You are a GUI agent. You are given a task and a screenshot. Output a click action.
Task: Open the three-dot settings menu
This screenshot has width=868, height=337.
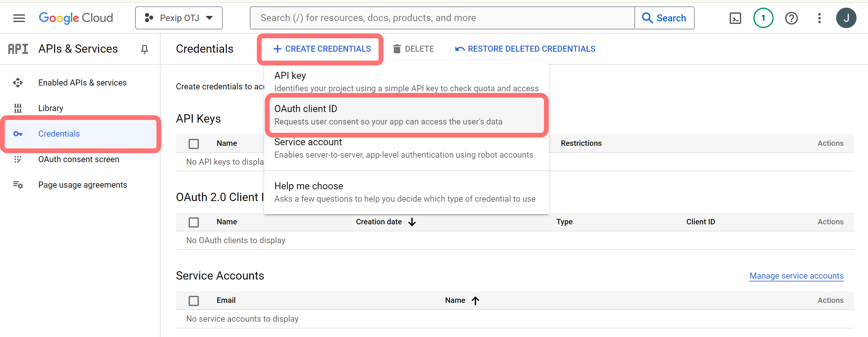tap(819, 18)
